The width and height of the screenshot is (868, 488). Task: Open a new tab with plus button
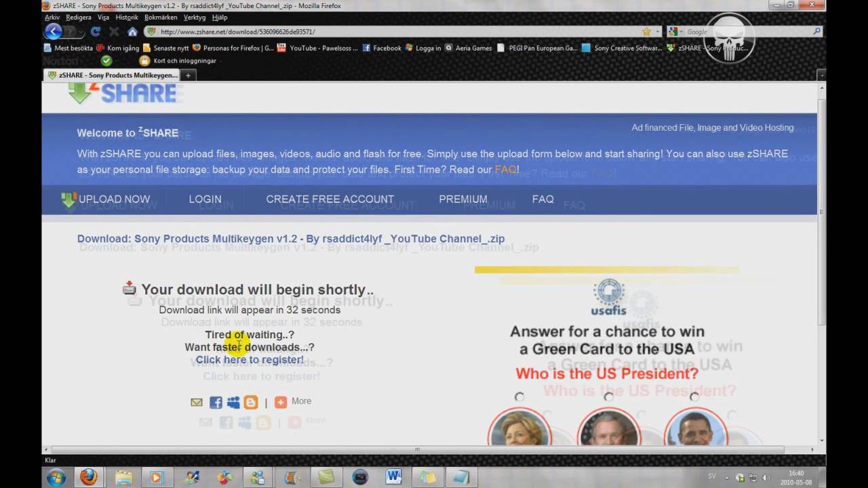pos(188,75)
